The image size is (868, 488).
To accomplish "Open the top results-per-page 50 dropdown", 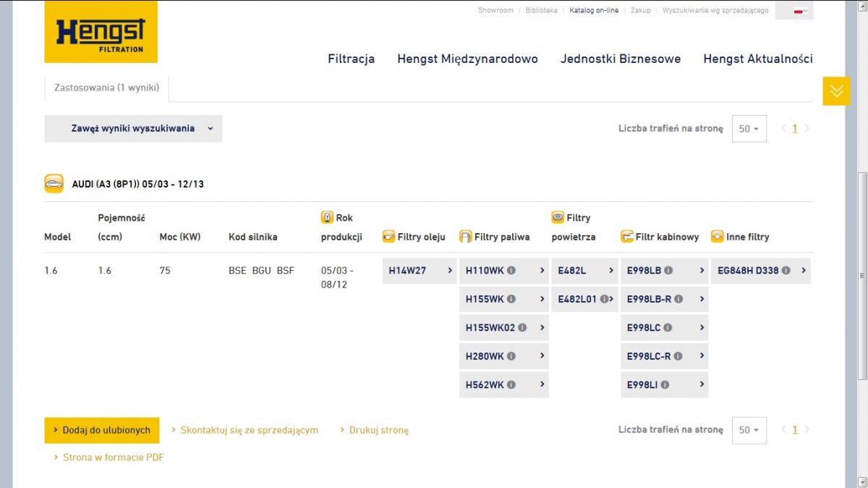I will (x=749, y=129).
